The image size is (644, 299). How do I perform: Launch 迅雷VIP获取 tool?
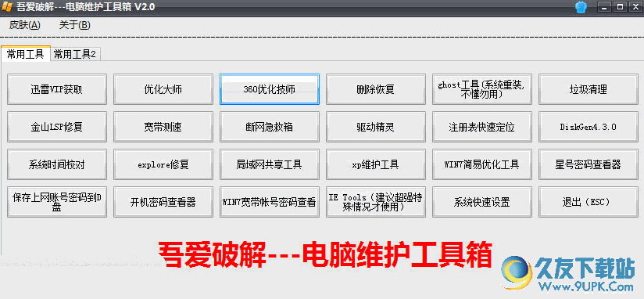tap(57, 89)
